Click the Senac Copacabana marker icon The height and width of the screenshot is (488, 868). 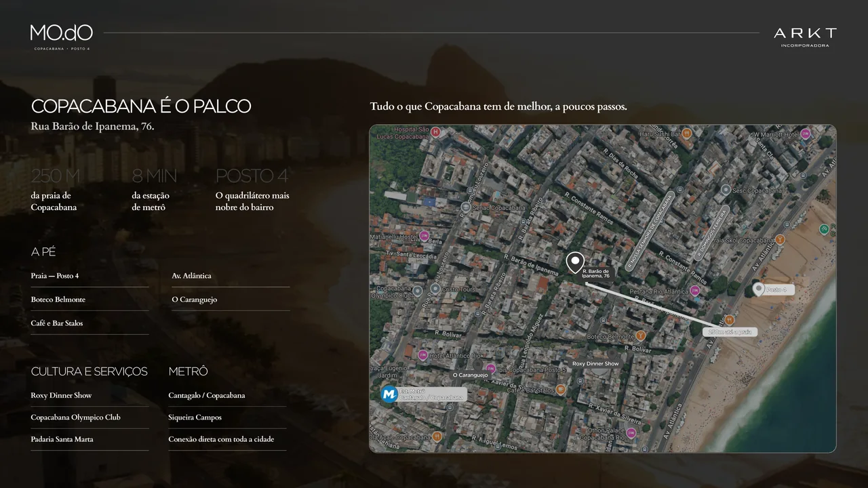click(465, 207)
